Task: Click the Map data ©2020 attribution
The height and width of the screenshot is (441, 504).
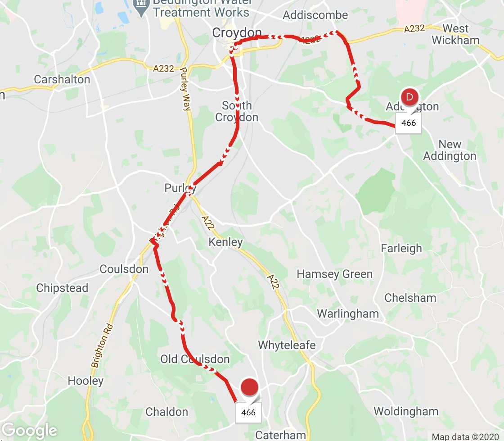Action: 465,436
